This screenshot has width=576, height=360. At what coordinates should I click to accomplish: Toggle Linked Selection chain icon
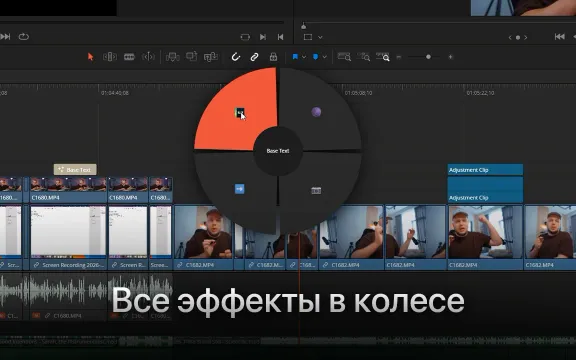point(254,57)
